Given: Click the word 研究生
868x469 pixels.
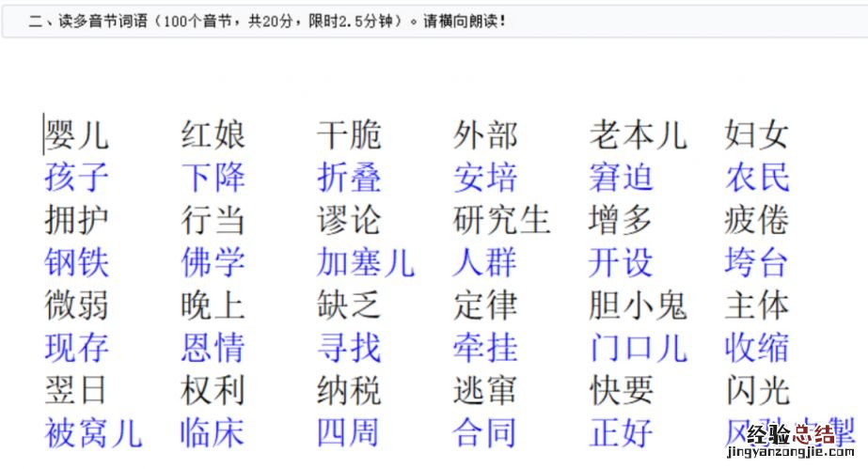Looking at the screenshot, I should click(x=501, y=220).
